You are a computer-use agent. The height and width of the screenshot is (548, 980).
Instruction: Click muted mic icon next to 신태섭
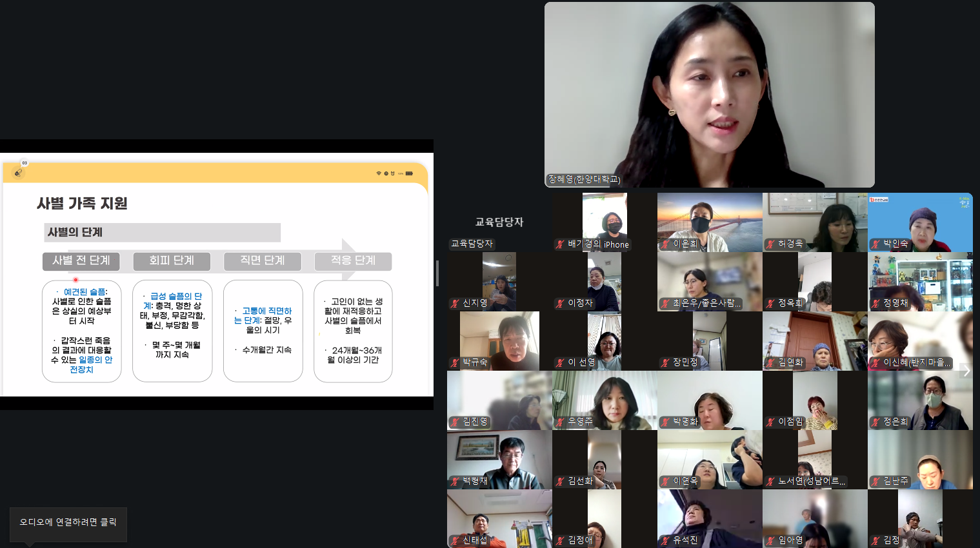pyautogui.click(x=455, y=541)
